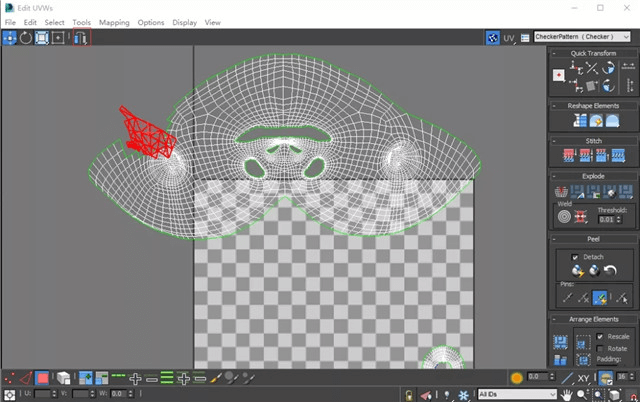Select the Move Selected Subobject tool
The image size is (640, 402).
(10, 37)
